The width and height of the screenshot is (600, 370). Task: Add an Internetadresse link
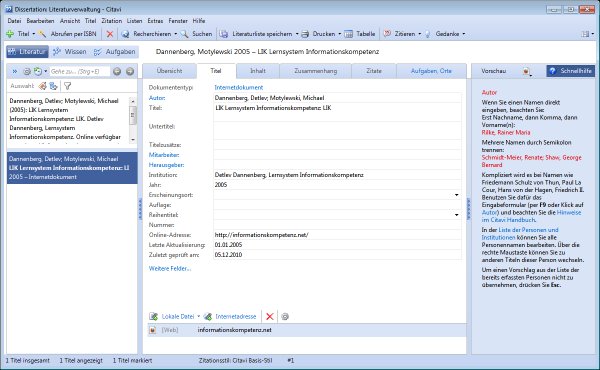[x=230, y=316]
